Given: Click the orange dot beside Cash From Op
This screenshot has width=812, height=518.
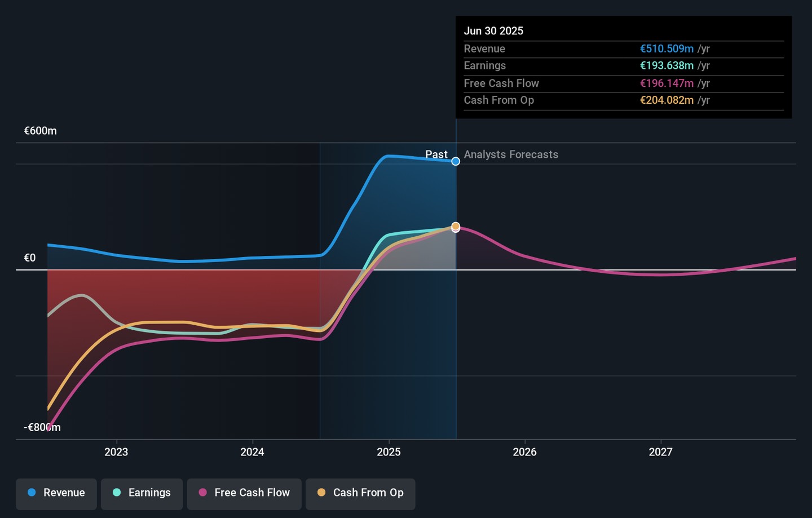Looking at the screenshot, I should tap(321, 493).
